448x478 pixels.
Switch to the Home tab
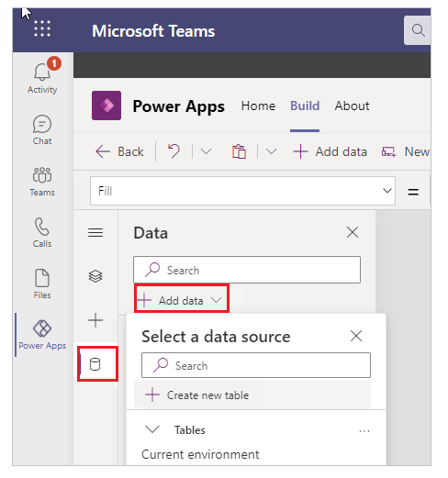point(258,106)
